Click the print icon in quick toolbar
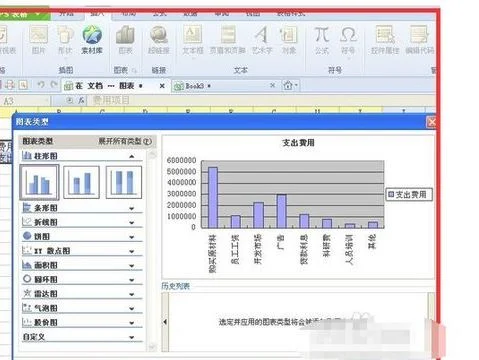The height and width of the screenshot is (360, 479). tap(10, 85)
